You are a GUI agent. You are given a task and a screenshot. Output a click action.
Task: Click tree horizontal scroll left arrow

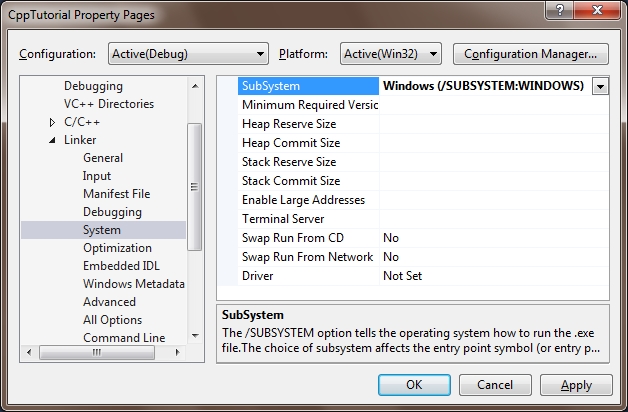point(29,353)
